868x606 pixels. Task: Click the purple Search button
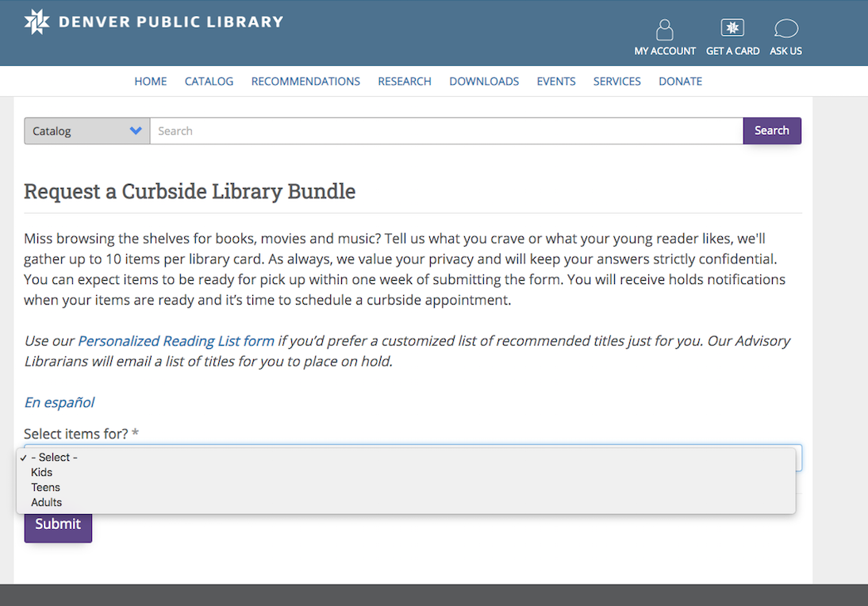click(x=772, y=131)
